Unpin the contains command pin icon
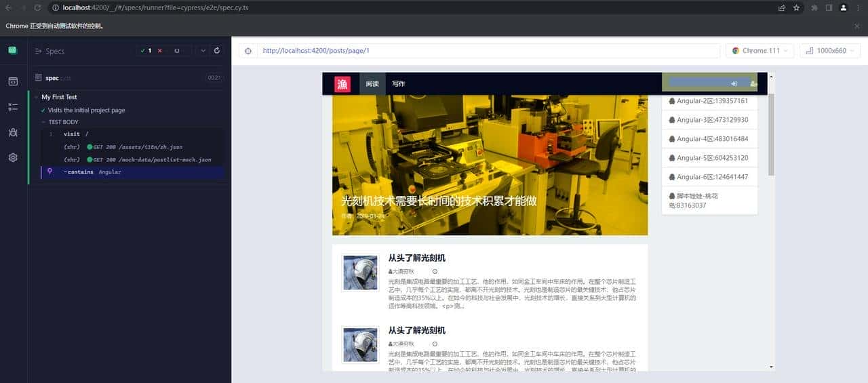The width and height of the screenshot is (868, 383). [x=50, y=172]
